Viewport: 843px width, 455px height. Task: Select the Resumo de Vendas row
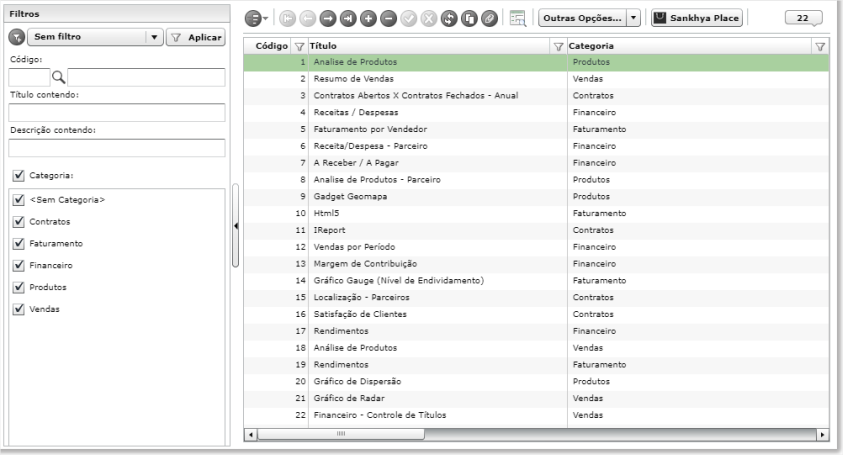pyautogui.click(x=536, y=79)
